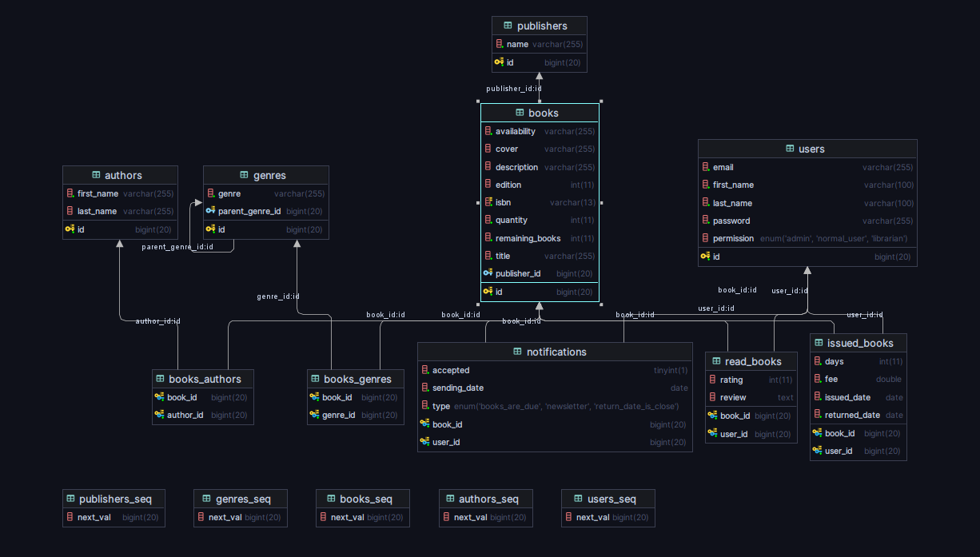Image resolution: width=980 pixels, height=557 pixels.
Task: Click the key icon for parent_genre_id in genres
Action: pos(212,211)
